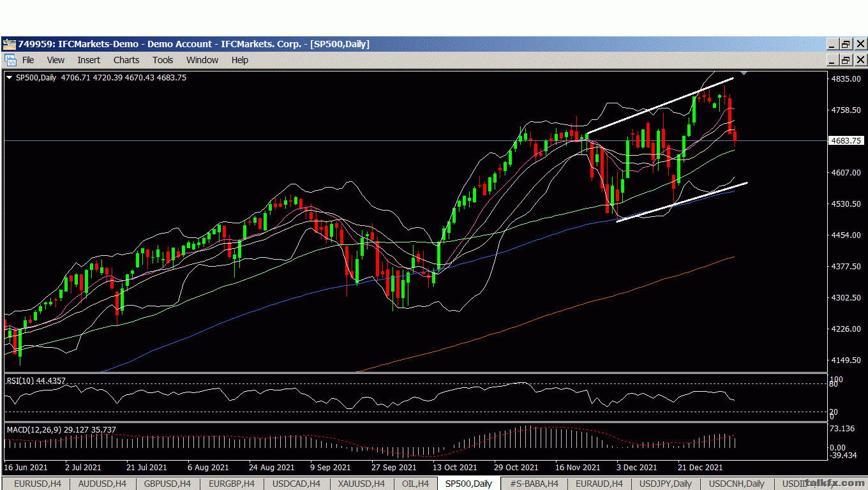Switch to the USDCNH,Daily chart tab
Screen dimensions: 868x490
[x=737, y=484]
